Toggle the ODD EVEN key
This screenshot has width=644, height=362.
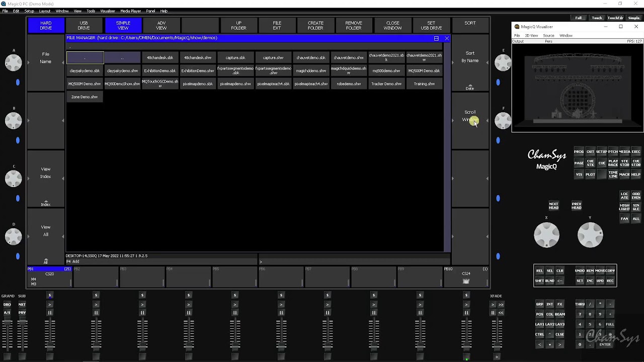click(x=636, y=196)
